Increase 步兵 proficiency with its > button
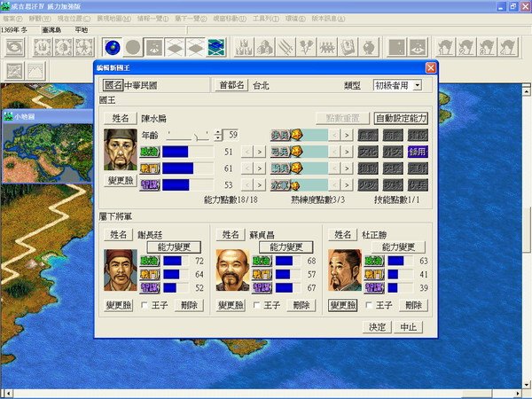Viewport: 532px width, 399px height. pos(347,135)
